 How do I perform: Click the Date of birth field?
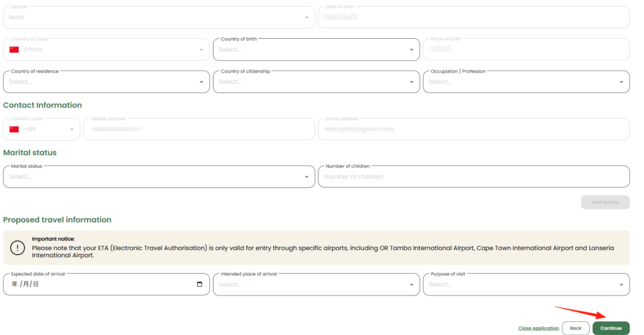[473, 17]
